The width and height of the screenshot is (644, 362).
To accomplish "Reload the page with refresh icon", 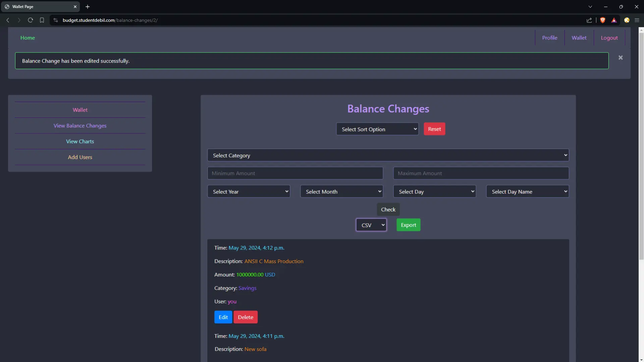I will pos(30,20).
